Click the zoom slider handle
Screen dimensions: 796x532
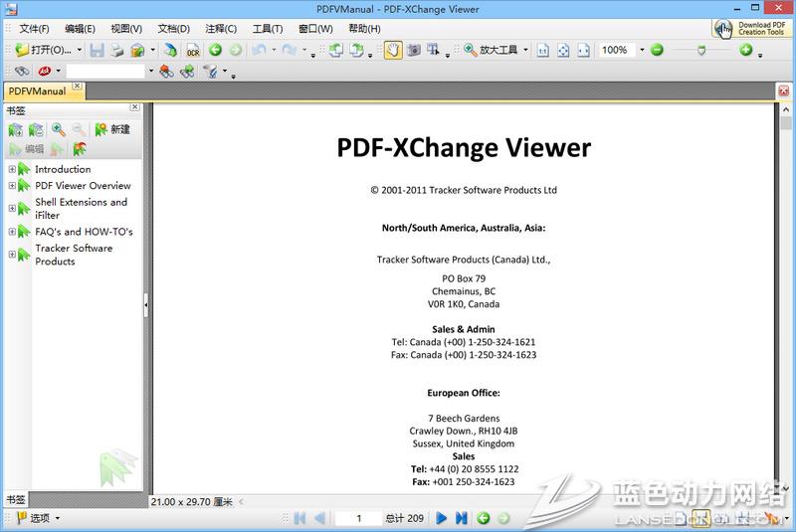[x=701, y=50]
